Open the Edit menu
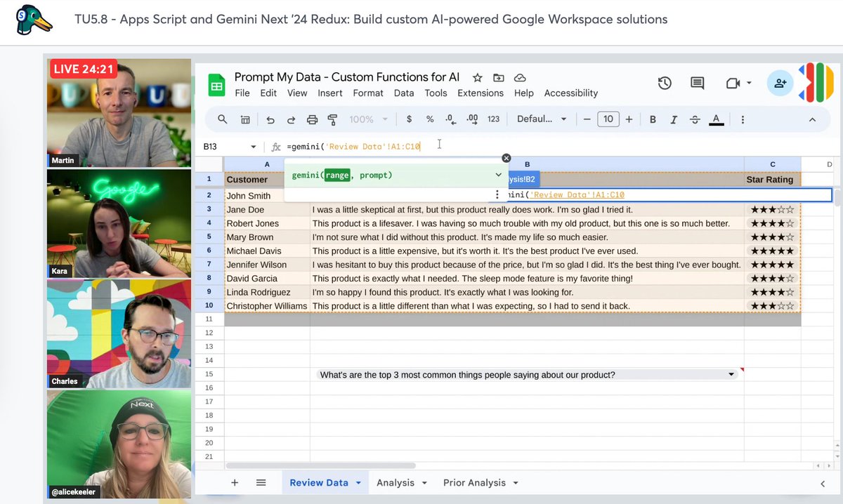Viewport: 843px width, 504px height. (268, 93)
